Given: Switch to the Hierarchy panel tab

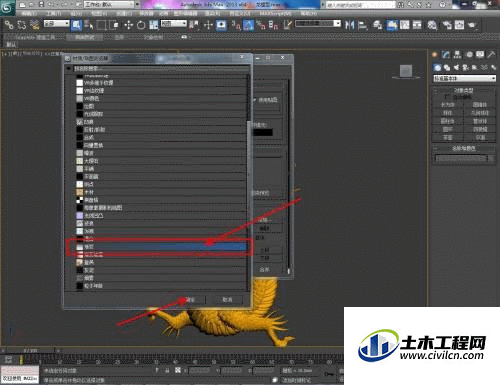Looking at the screenshot, I should [457, 54].
